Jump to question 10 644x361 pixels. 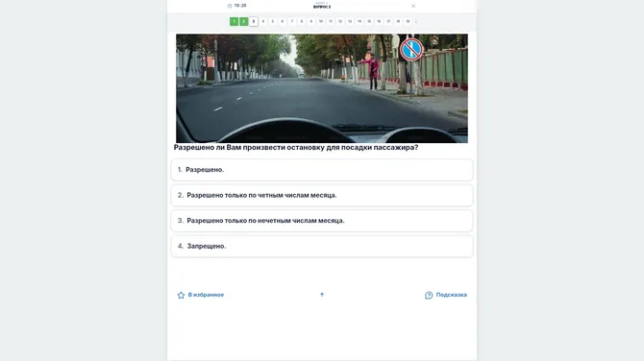[x=321, y=21]
